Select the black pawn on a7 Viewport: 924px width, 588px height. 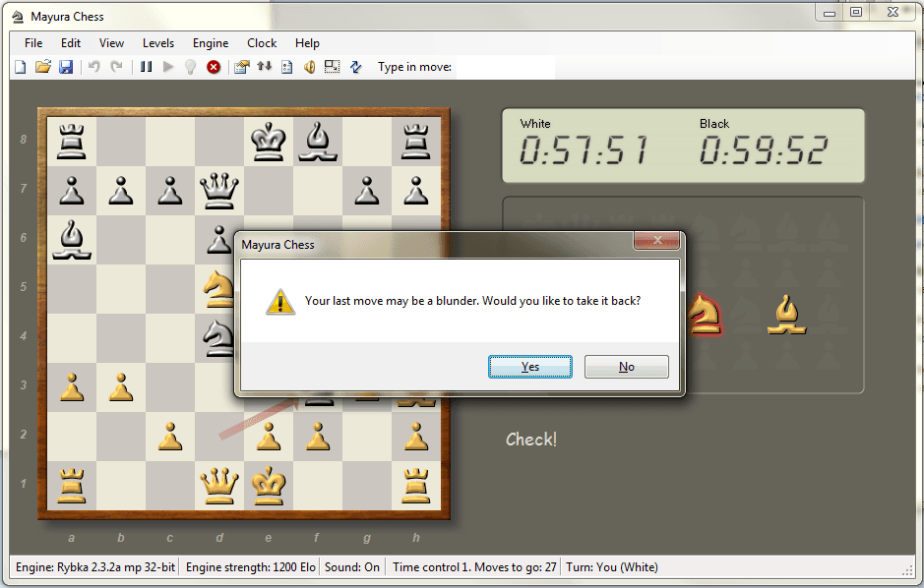tap(72, 191)
